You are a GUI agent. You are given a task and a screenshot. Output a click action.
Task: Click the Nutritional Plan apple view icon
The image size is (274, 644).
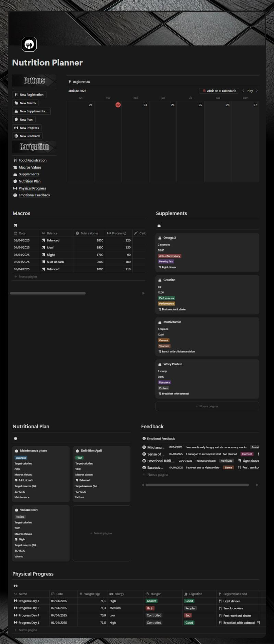[x=15, y=438]
